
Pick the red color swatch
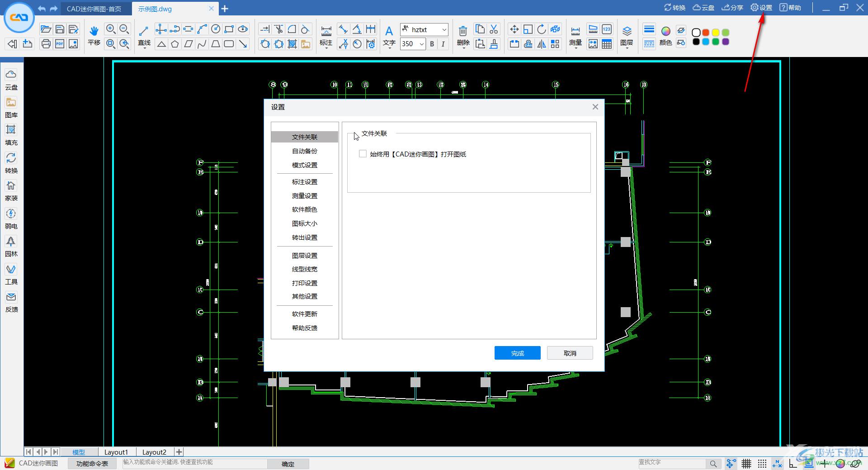click(x=706, y=33)
